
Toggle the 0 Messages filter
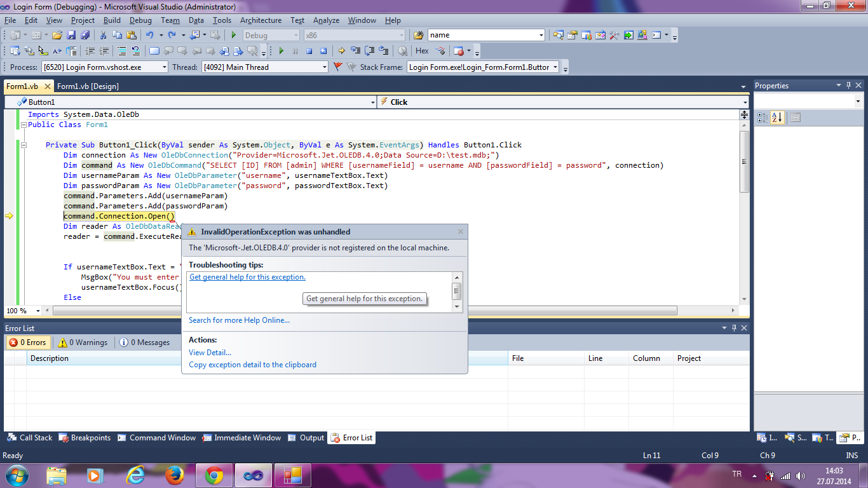[x=145, y=342]
